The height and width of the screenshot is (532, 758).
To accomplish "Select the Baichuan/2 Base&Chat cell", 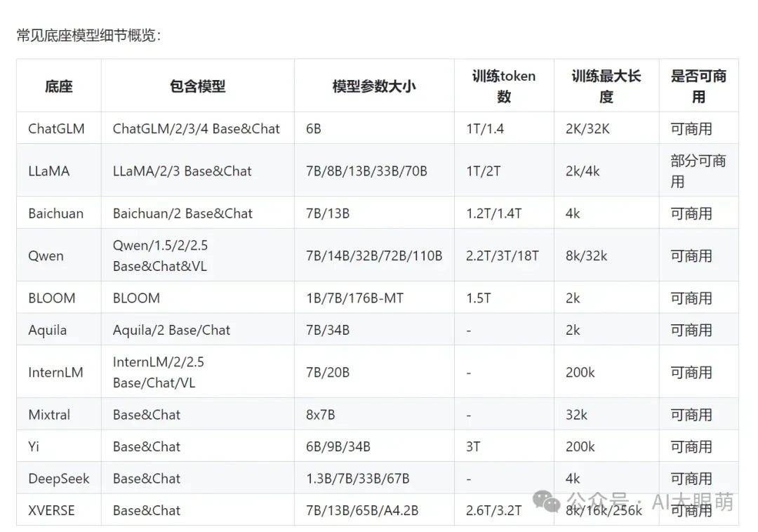I will (198, 213).
